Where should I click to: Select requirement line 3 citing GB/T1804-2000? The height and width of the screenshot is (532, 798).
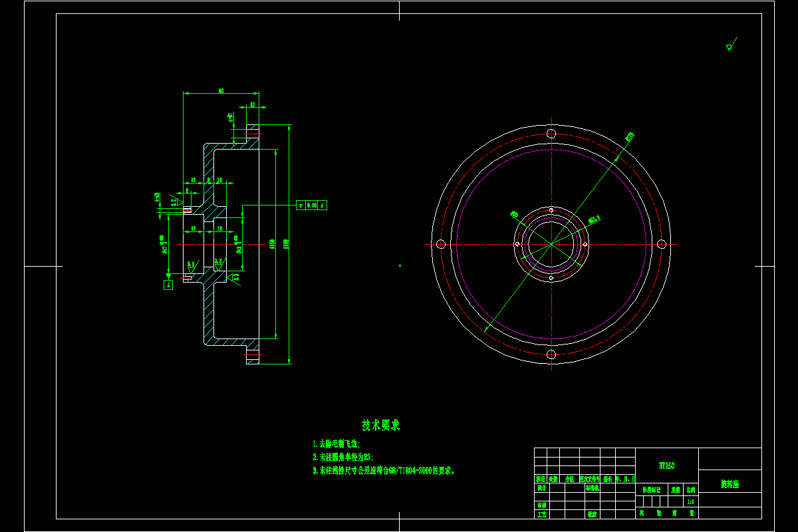pyautogui.click(x=384, y=470)
